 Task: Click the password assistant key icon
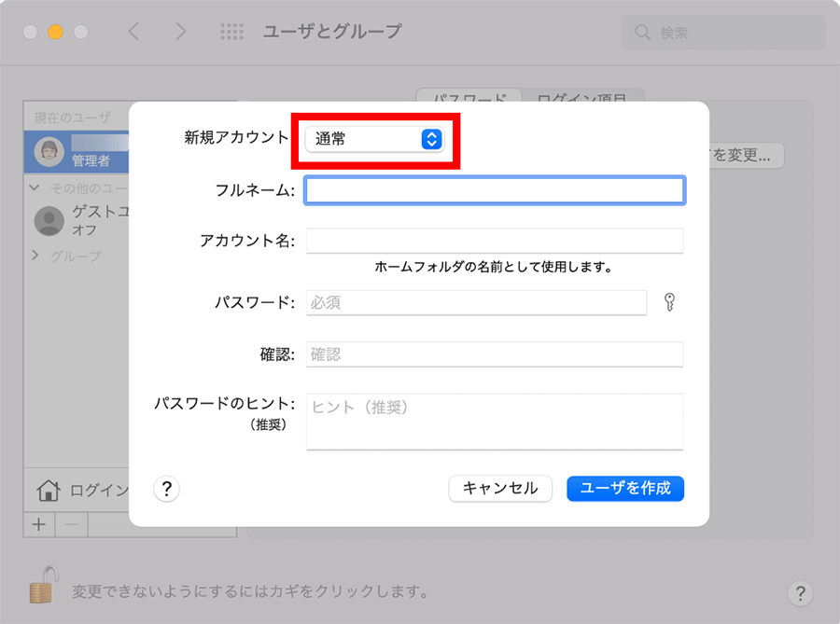668,302
